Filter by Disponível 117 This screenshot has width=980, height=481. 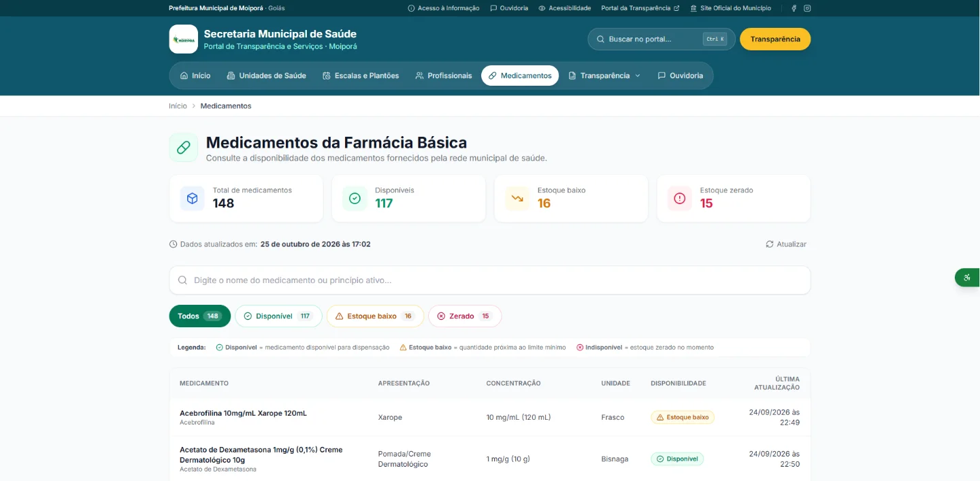coord(278,316)
